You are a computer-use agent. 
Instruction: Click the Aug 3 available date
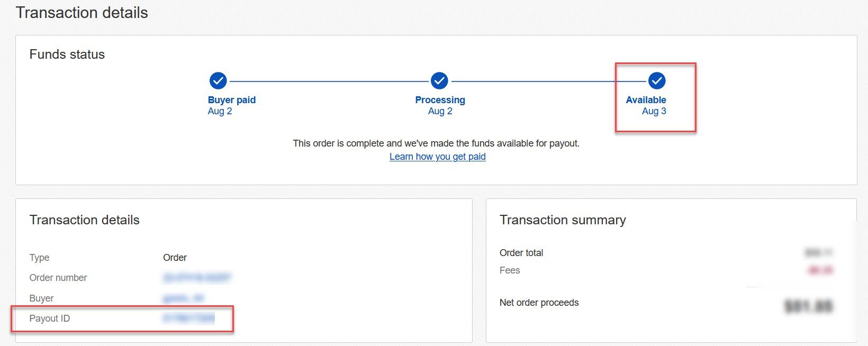tap(654, 111)
